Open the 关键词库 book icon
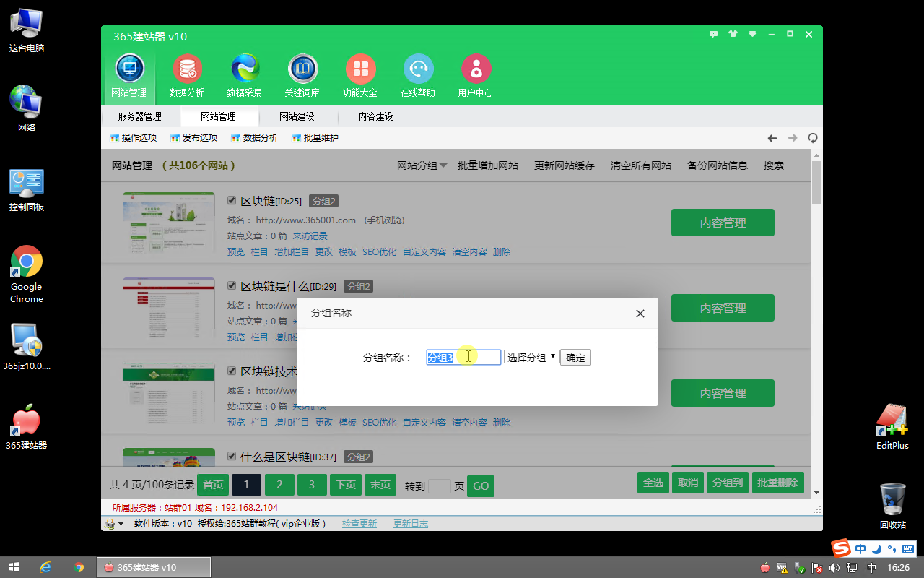 [x=302, y=76]
